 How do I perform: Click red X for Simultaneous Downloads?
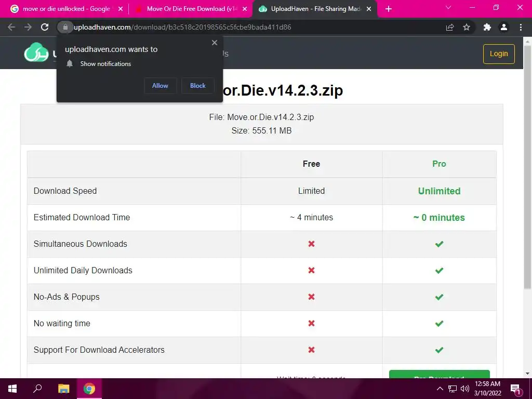[x=312, y=244]
